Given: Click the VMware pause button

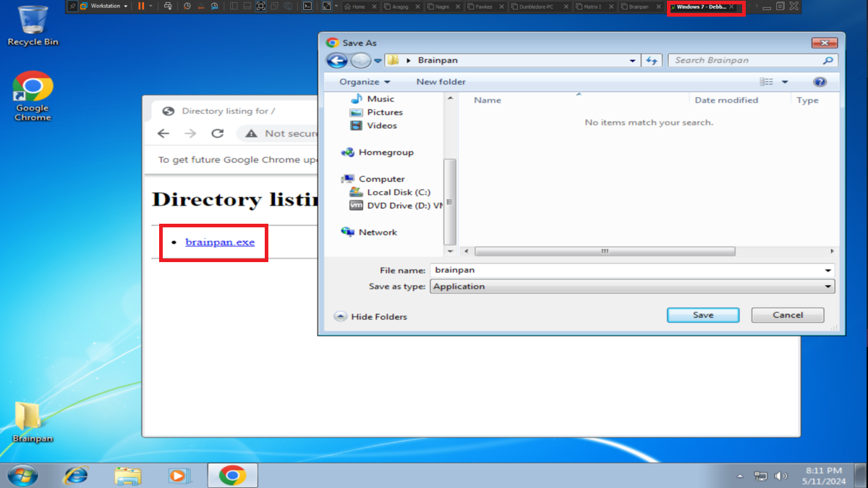Looking at the screenshot, I should click(x=141, y=6).
